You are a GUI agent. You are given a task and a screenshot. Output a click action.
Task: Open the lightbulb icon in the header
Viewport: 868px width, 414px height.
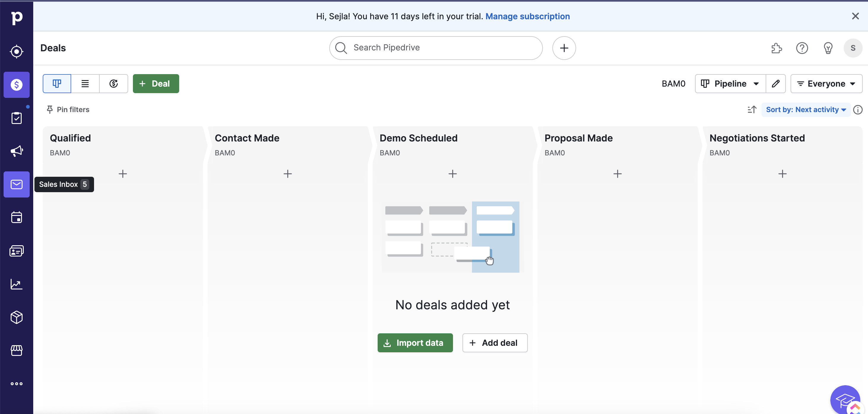pos(828,48)
